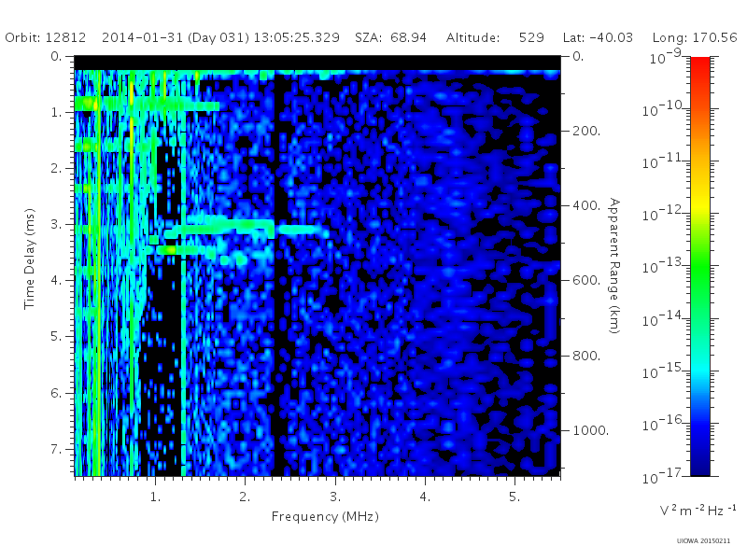The height and width of the screenshot is (560, 747).
Task: Click the green horizontal band near 1 ms delay
Action: [x=147, y=104]
